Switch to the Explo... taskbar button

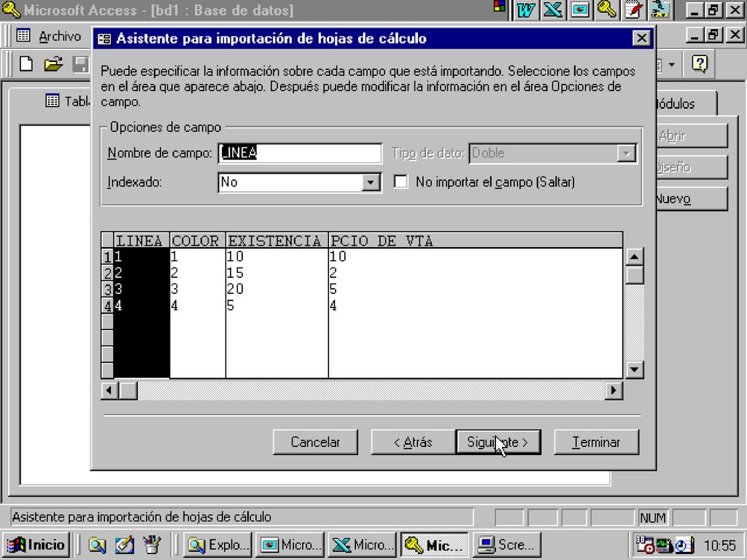pos(218,544)
